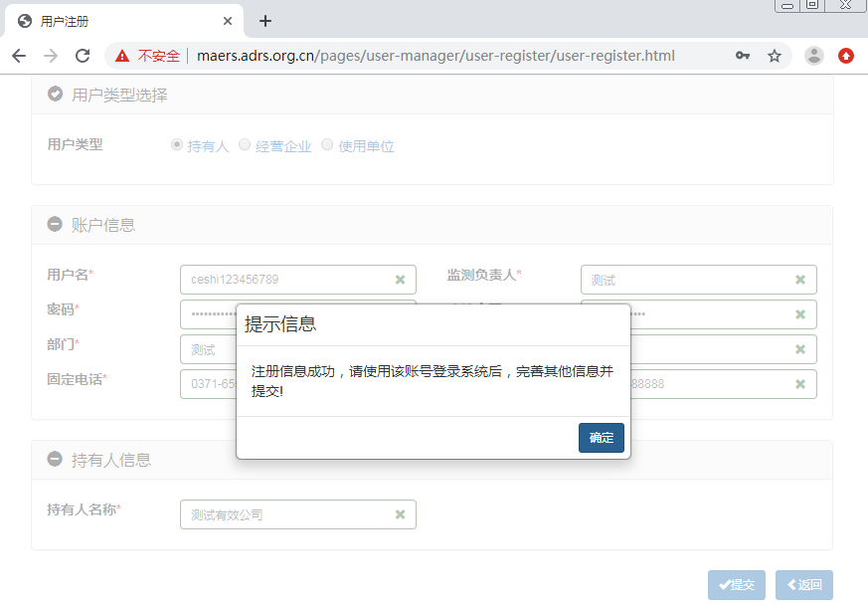This screenshot has width=868, height=608.
Task: Clear the 持有人名称 field with X icon
Action: pyautogui.click(x=400, y=514)
